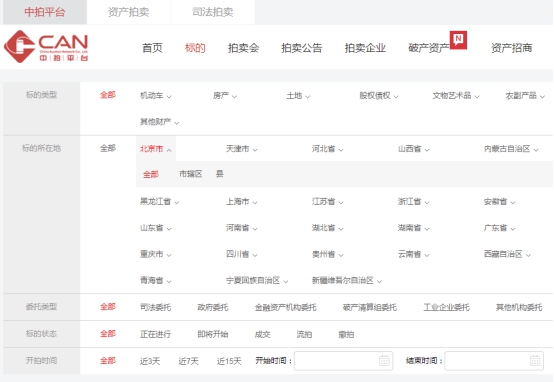Image resolution: width=554 pixels, height=382 pixels.
Task: Collapse the 北京市 location expander
Action: coord(156,149)
